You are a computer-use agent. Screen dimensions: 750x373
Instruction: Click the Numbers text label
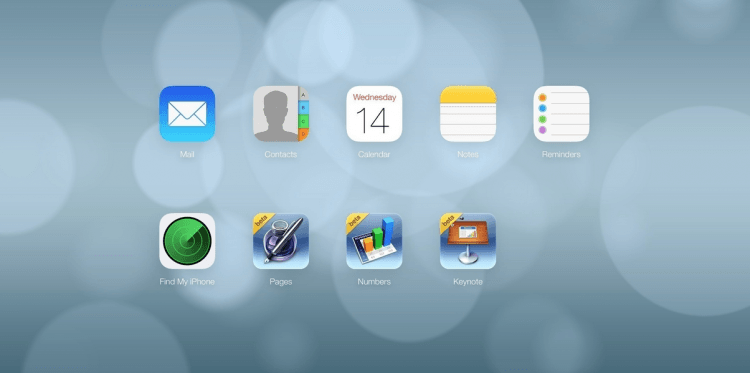374,282
